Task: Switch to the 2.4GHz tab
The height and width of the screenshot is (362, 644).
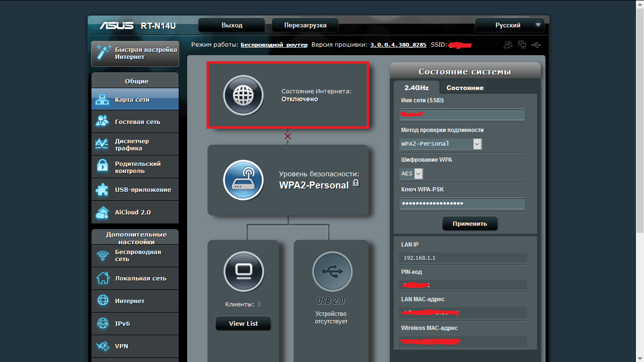Action: pyautogui.click(x=416, y=88)
